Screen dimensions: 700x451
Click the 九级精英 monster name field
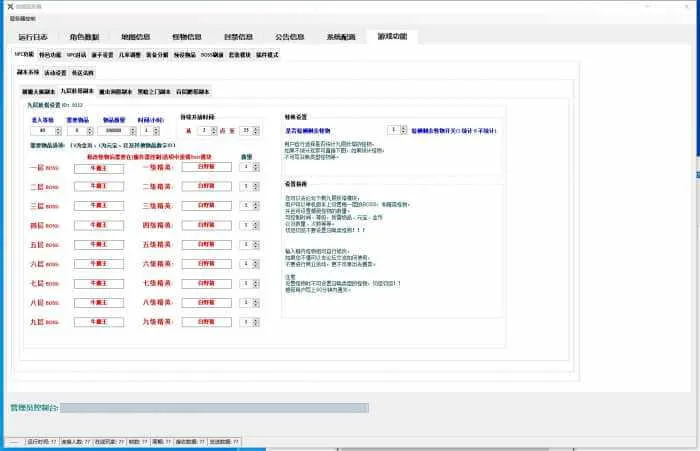coord(207,322)
